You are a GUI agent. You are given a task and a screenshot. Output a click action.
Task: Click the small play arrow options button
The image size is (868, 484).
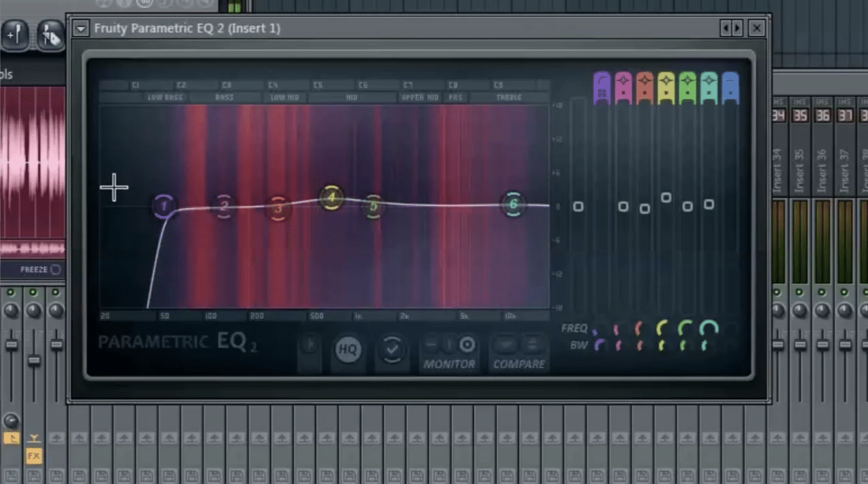tap(309, 345)
